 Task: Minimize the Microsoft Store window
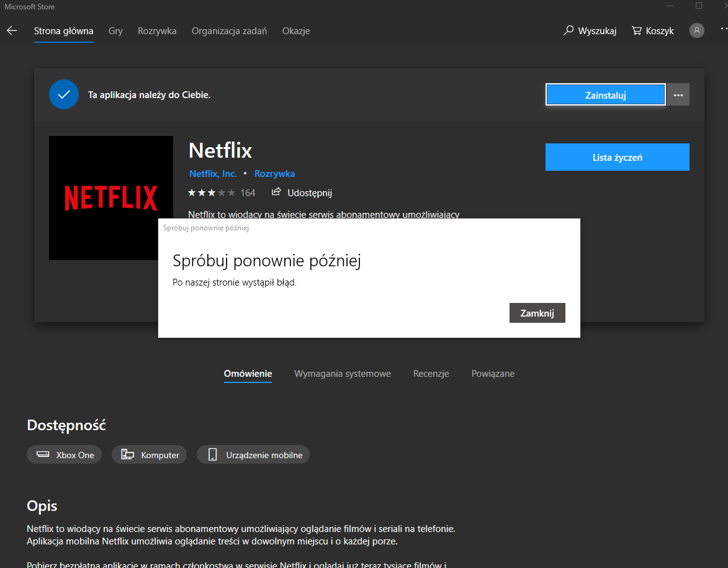click(x=670, y=6)
